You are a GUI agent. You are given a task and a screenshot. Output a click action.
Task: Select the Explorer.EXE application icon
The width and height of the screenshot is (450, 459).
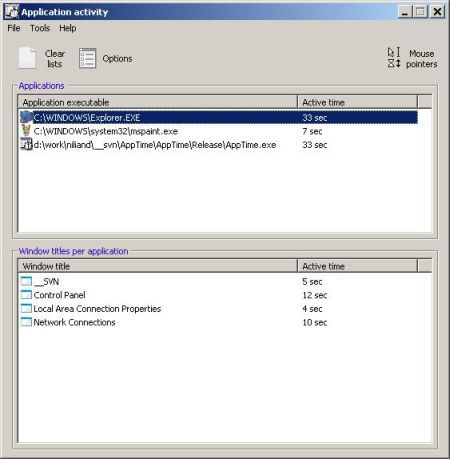pos(26,117)
